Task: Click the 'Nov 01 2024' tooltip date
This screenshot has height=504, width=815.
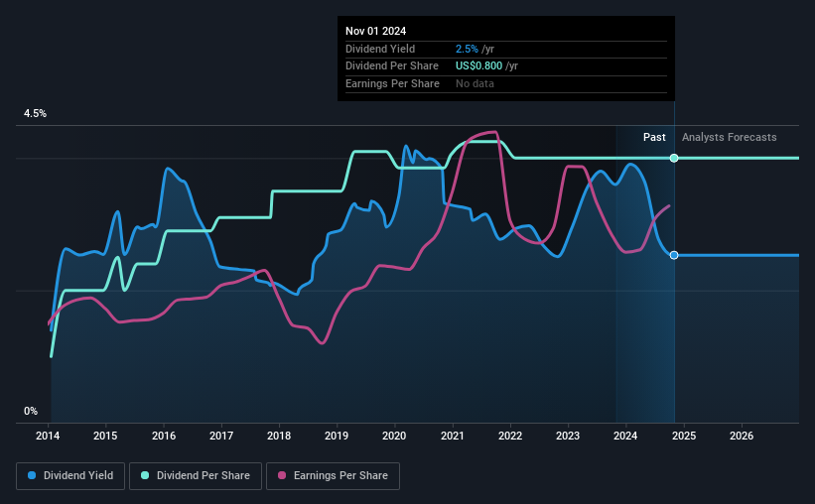Action: (376, 31)
